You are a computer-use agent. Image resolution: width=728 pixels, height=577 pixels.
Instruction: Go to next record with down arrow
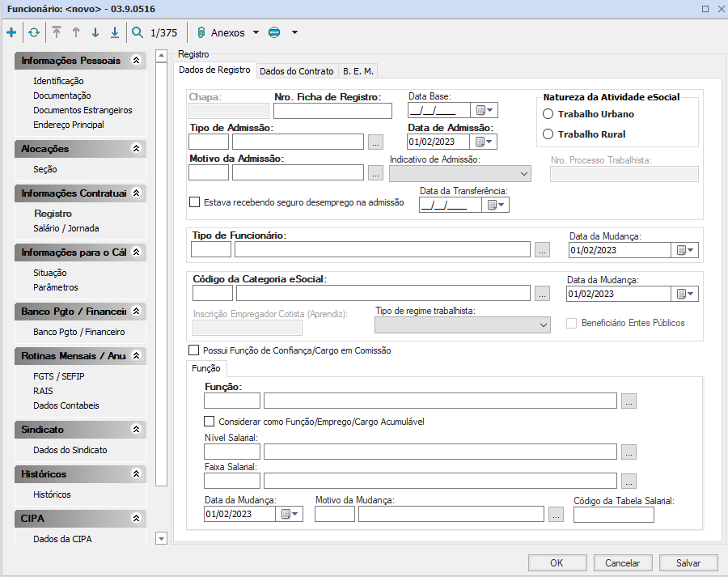pos(95,33)
